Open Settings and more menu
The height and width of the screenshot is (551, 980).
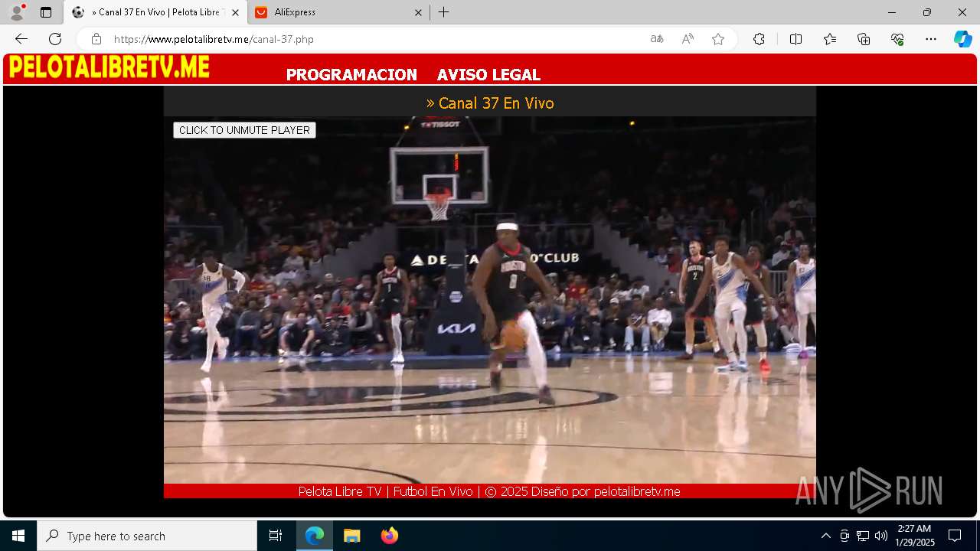click(931, 39)
